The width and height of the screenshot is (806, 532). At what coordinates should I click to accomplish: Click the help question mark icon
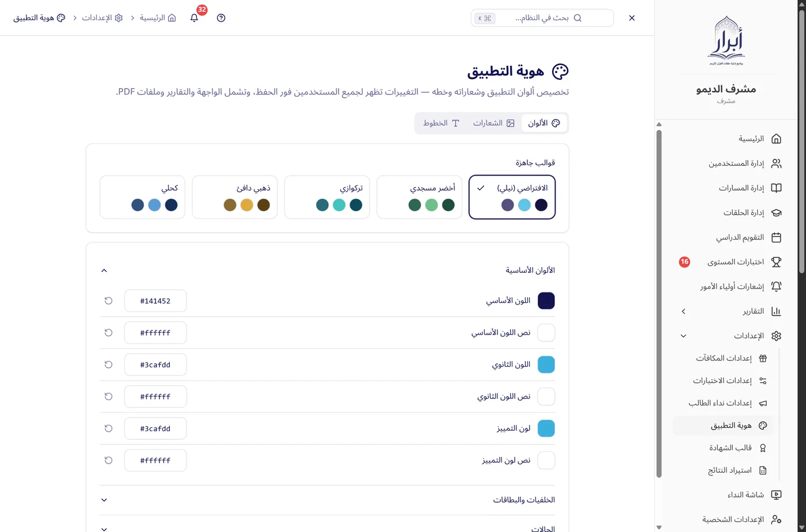click(221, 18)
